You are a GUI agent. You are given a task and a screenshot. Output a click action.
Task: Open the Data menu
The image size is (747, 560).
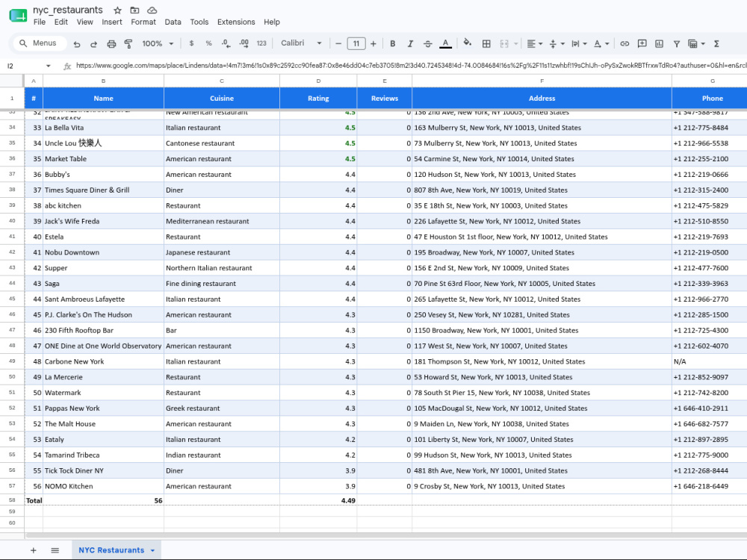[173, 22]
